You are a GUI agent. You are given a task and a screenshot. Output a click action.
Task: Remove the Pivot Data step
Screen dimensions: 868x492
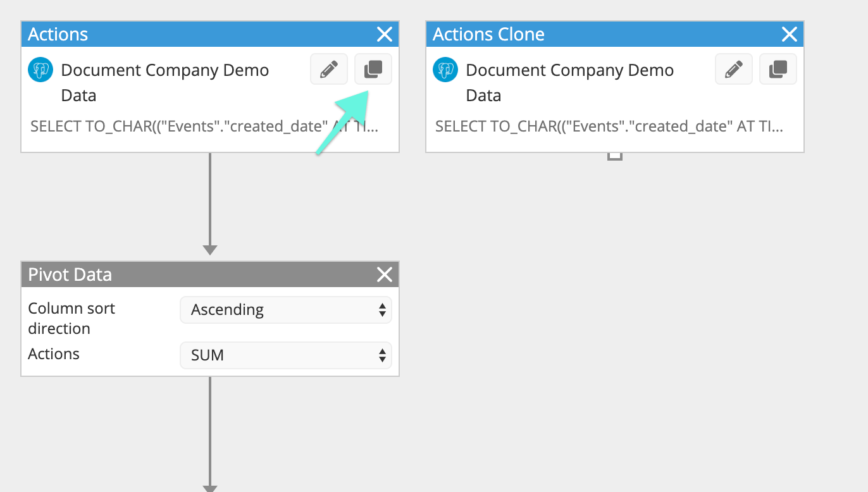click(x=385, y=274)
